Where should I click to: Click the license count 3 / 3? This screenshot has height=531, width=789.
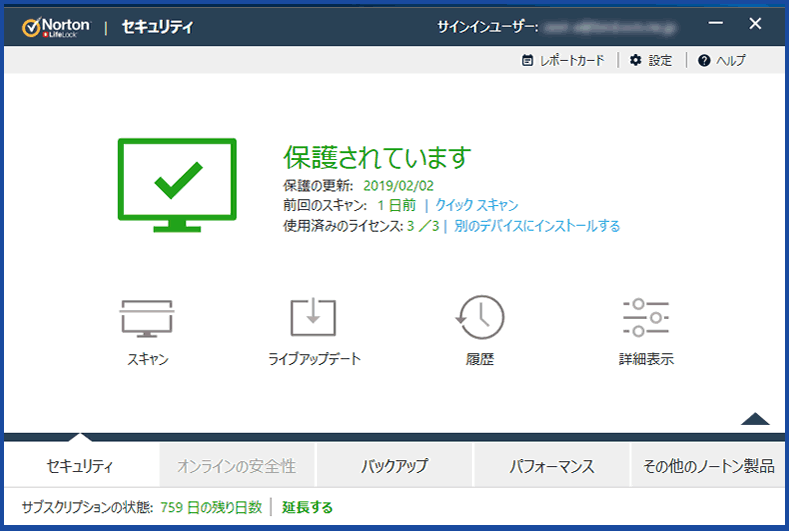(x=423, y=226)
